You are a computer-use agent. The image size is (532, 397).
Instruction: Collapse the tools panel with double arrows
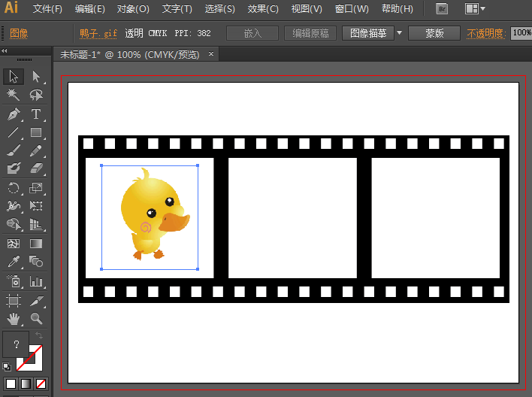pos(5,51)
